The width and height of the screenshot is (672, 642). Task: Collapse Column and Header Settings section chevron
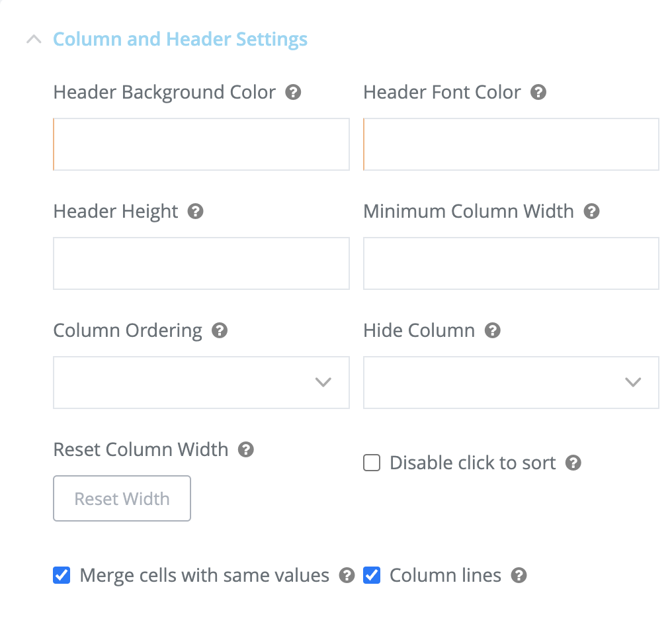(34, 40)
